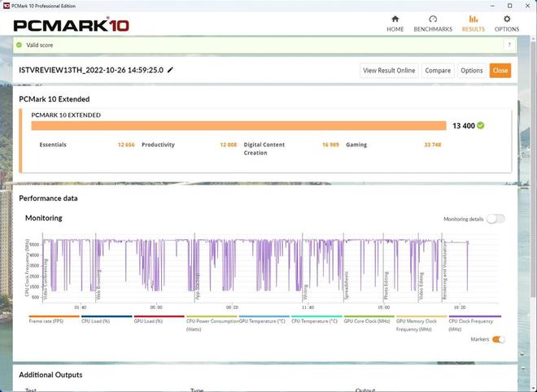537x392 pixels.
Task: Turn off the Markers switch
Action: click(498, 339)
